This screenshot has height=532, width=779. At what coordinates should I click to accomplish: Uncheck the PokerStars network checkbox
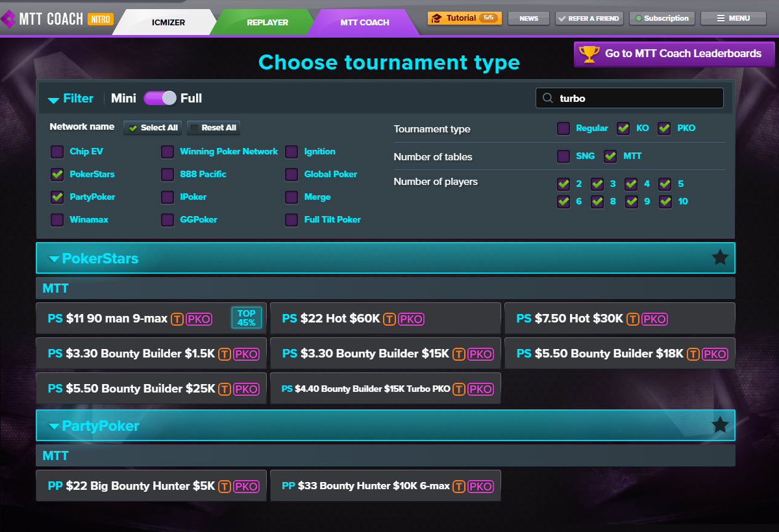pos(57,175)
